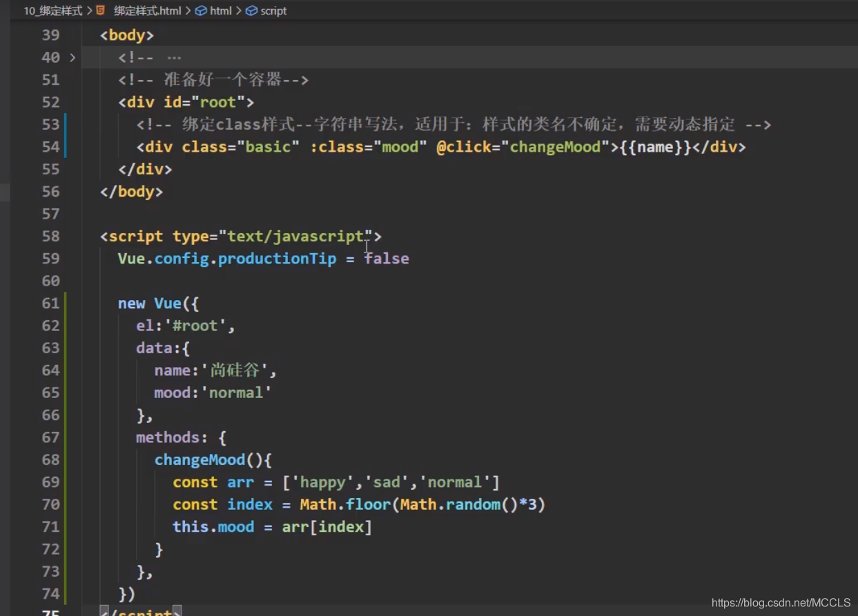Click line number 68 in gutter
This screenshot has width=858, height=616.
[x=50, y=460]
